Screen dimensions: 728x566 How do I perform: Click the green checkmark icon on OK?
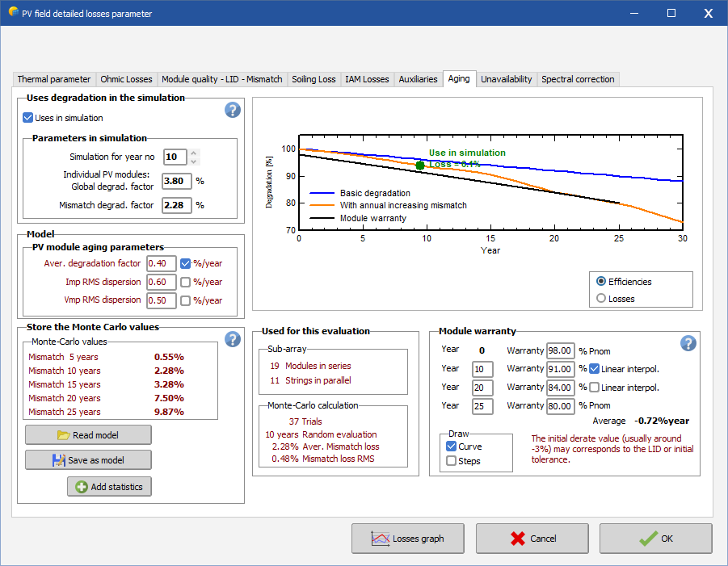[648, 539]
